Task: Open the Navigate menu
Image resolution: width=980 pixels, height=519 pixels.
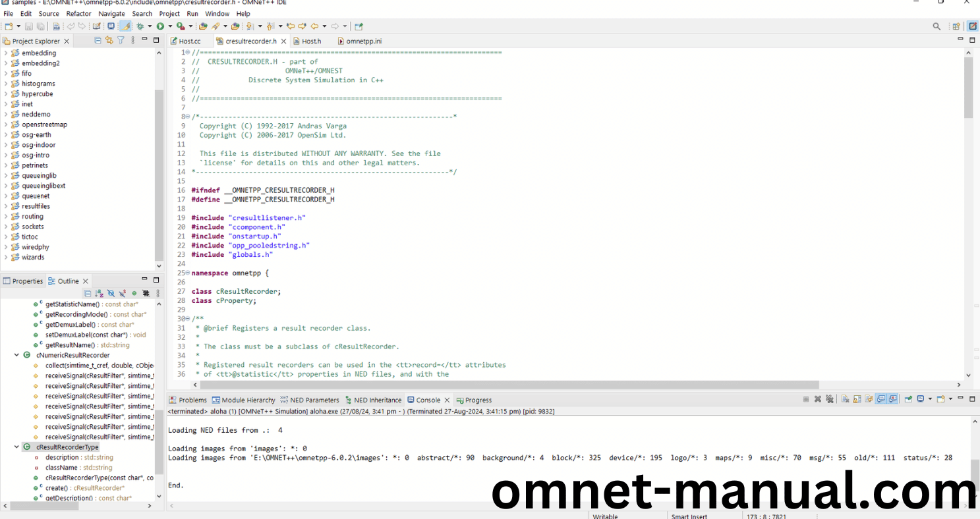Action: click(x=111, y=13)
